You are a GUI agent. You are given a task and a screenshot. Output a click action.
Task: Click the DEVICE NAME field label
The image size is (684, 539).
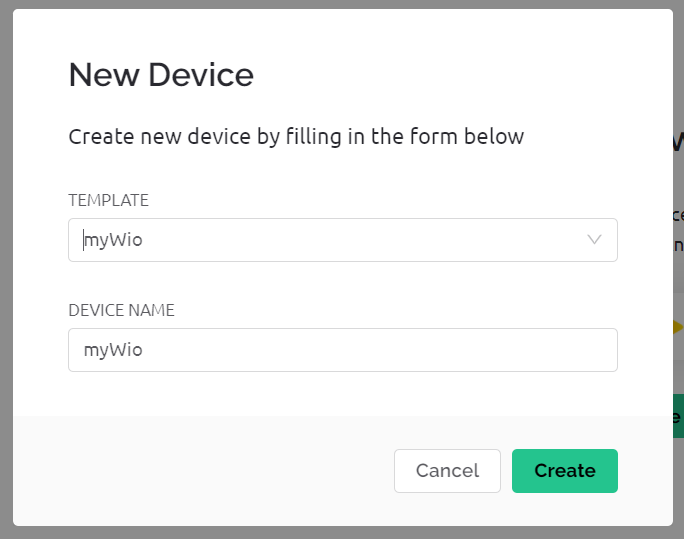pos(121,310)
